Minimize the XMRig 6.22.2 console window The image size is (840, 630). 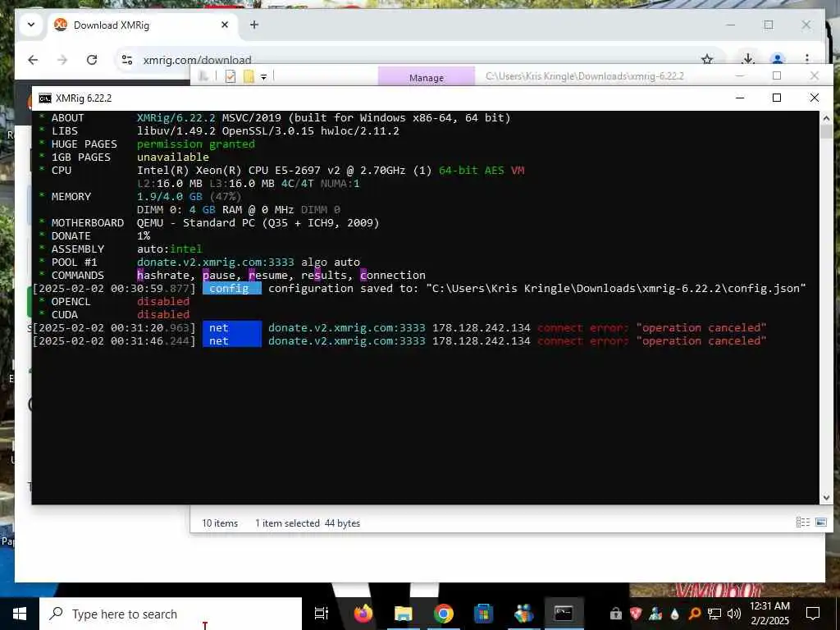pyautogui.click(x=740, y=98)
